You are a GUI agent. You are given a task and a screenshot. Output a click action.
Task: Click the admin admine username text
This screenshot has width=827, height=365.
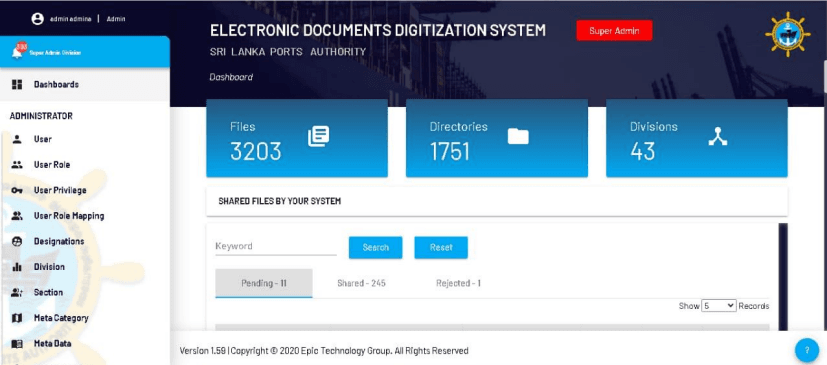coord(71,19)
